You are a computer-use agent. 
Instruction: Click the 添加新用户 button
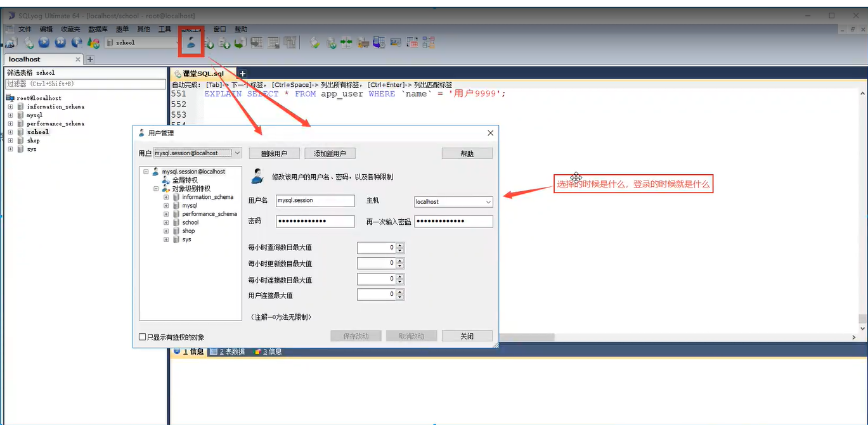click(x=330, y=153)
